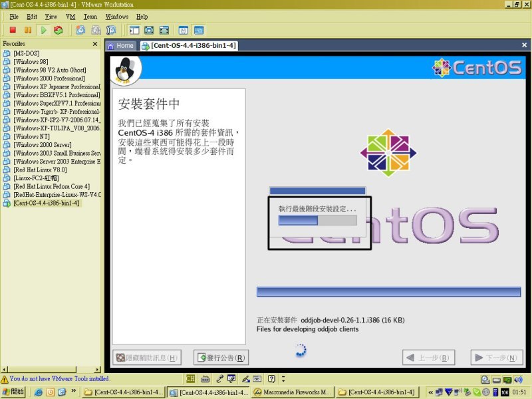The image size is (532, 399).
Task: Select [MS-DOS] in Favorites
Action: click(26, 53)
